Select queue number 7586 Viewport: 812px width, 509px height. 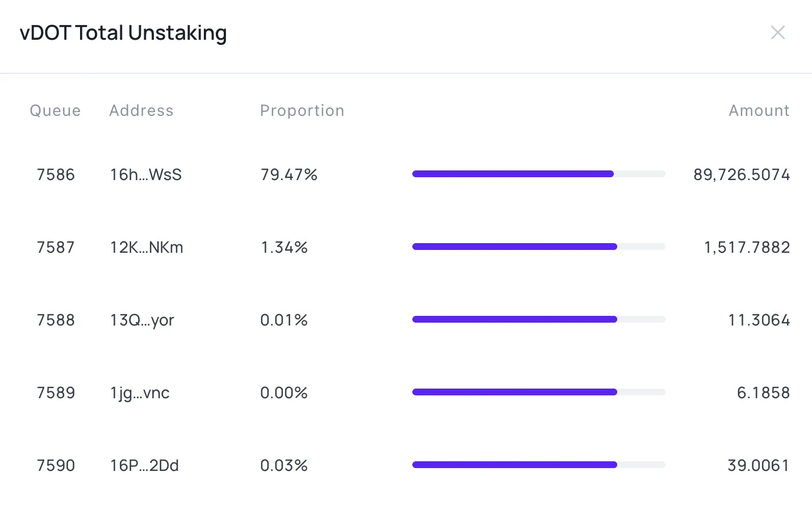(x=56, y=174)
